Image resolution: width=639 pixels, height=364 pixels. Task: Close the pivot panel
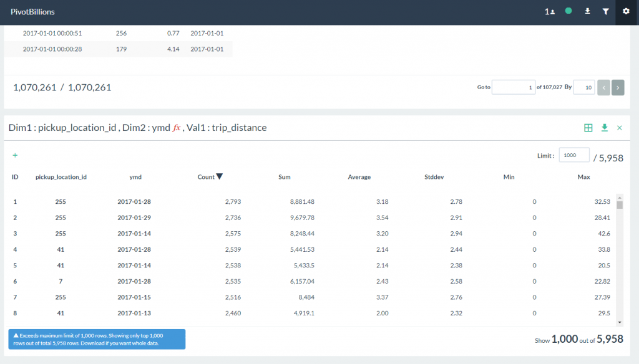click(x=620, y=128)
